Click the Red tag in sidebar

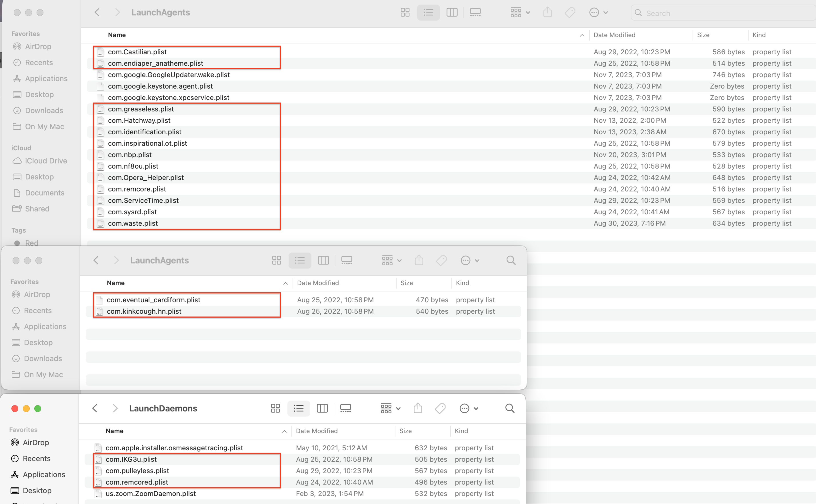pos(31,243)
